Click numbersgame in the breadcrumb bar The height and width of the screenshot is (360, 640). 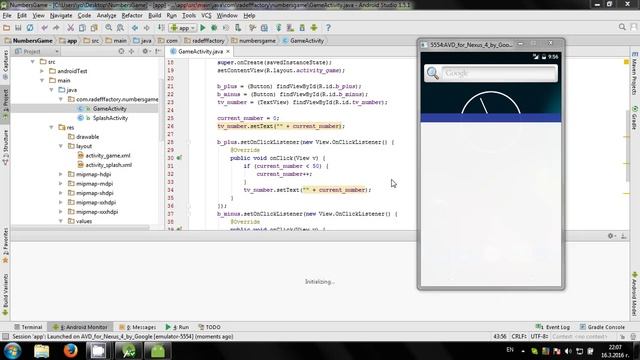[x=257, y=40]
